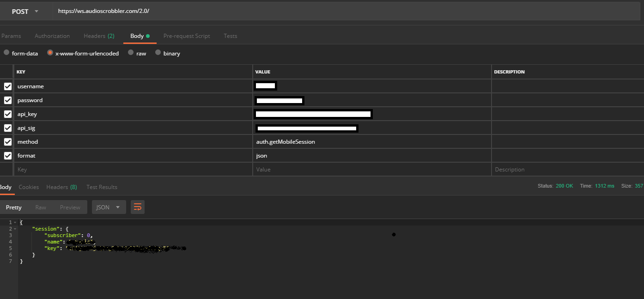Image resolution: width=644 pixels, height=299 pixels.
Task: Open the POST method dropdown
Action: click(x=25, y=12)
